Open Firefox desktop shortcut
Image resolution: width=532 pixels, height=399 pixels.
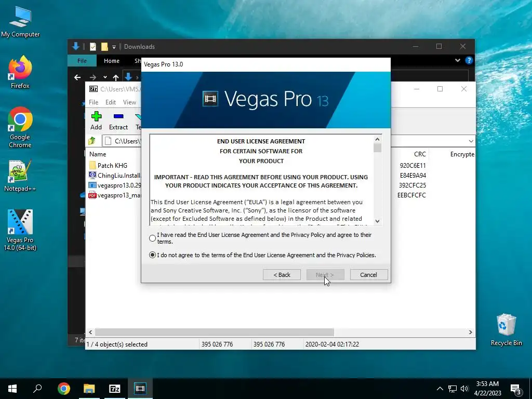click(20, 72)
